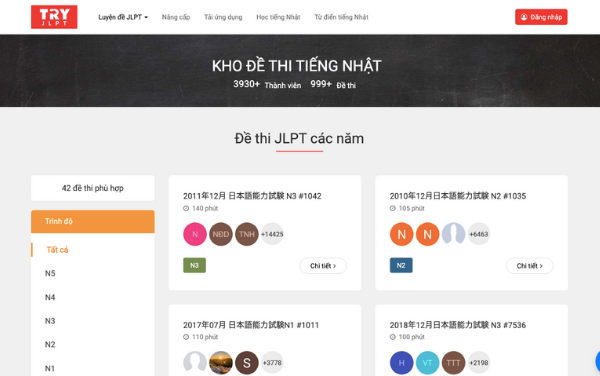Click the TNH user avatar
The height and width of the screenshot is (376, 600).
[247, 234]
